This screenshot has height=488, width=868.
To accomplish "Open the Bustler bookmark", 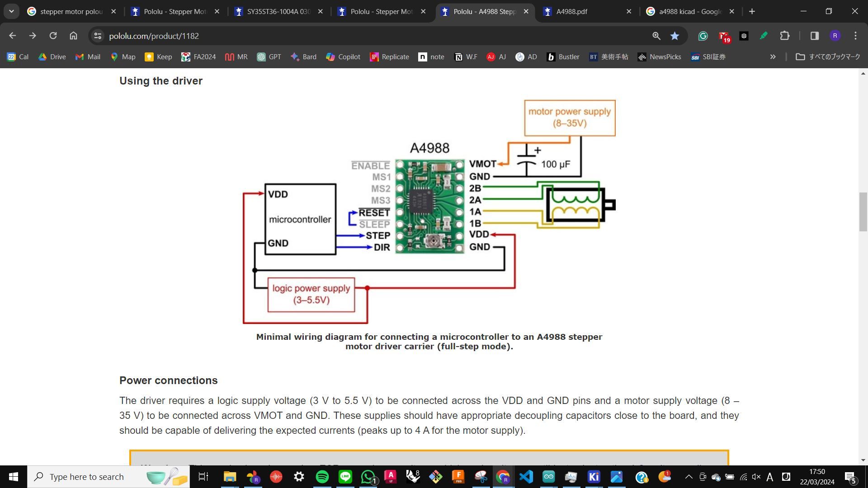I will [563, 57].
